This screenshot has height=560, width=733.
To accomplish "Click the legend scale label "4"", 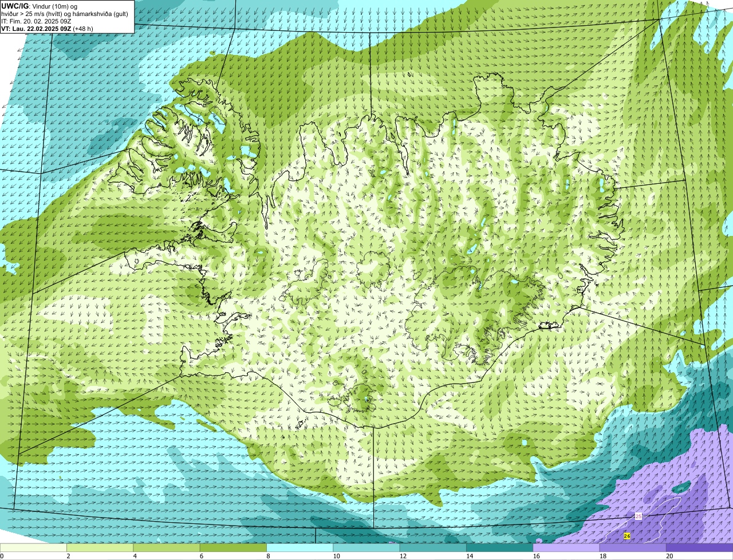I will pos(135,556).
